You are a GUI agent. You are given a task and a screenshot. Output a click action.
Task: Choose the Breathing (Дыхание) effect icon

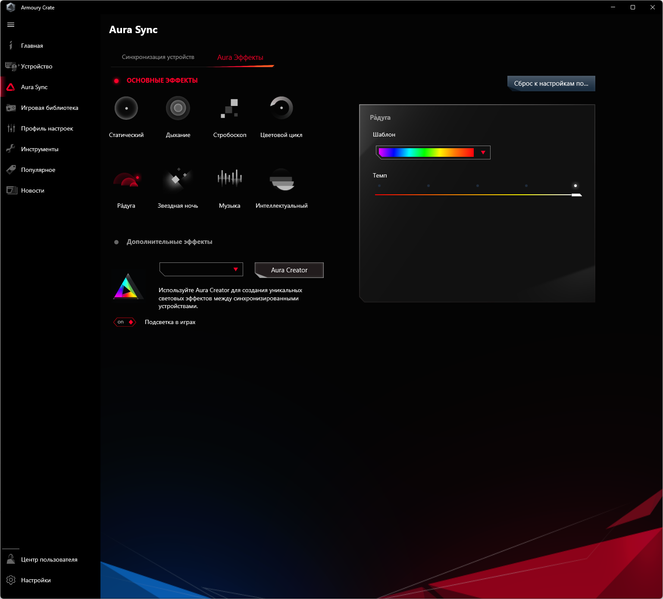coord(178,108)
